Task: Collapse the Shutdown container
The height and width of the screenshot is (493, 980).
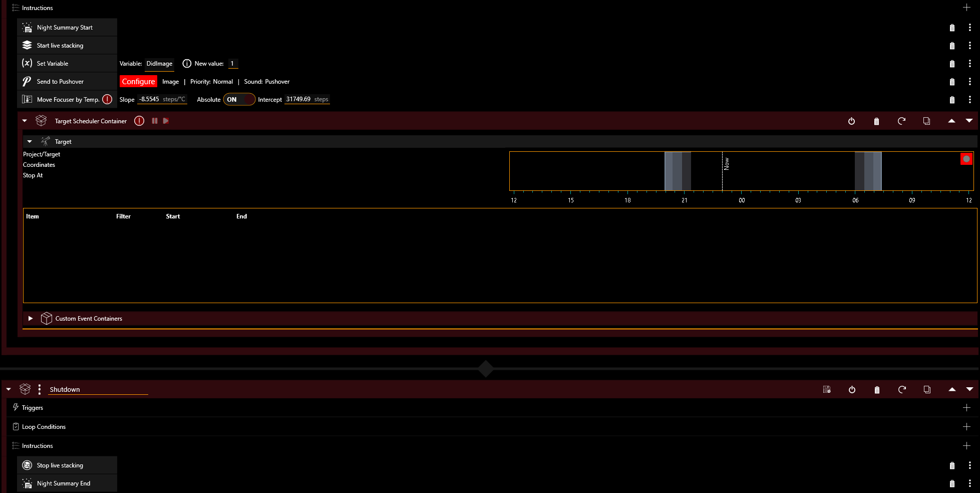Action: (8, 389)
